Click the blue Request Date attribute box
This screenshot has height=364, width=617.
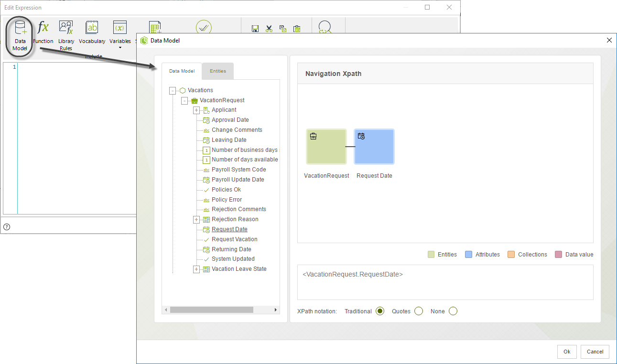(374, 147)
